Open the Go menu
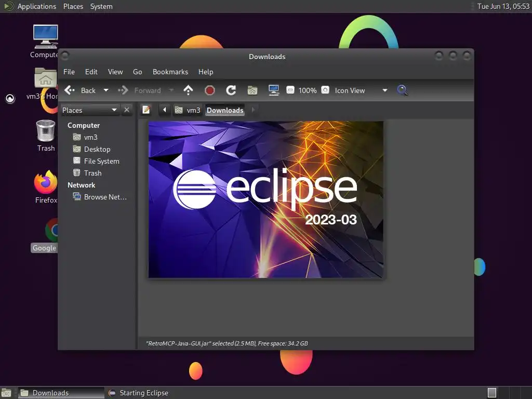This screenshot has width=532, height=399. [137, 72]
